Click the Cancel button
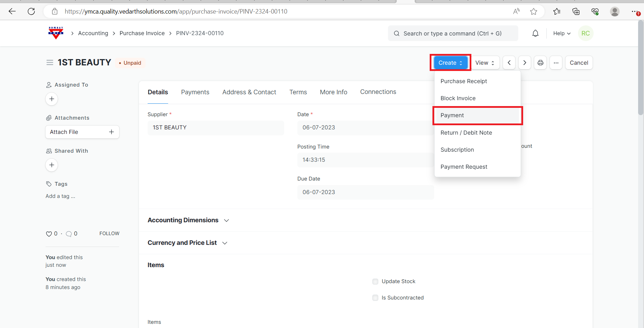 (x=579, y=63)
